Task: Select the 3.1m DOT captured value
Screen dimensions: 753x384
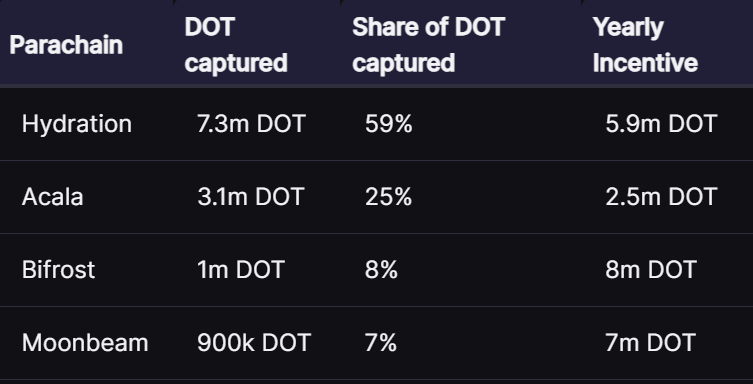Action: (x=251, y=197)
